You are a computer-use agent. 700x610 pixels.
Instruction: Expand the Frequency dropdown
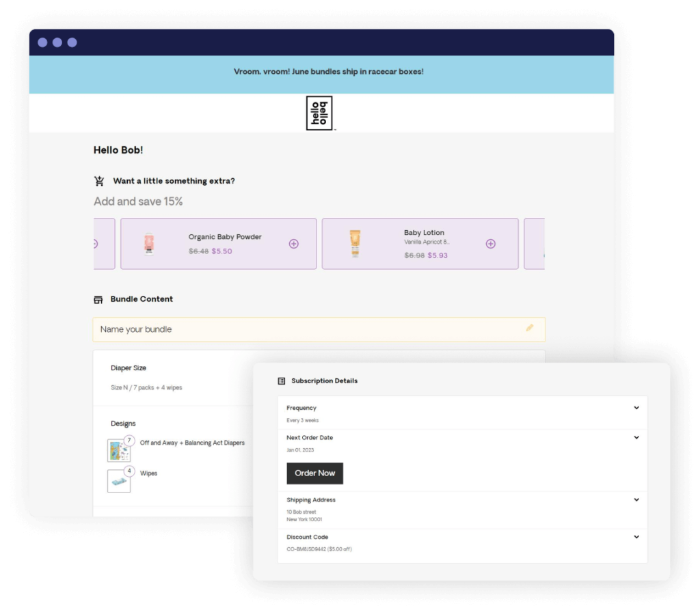[637, 407]
